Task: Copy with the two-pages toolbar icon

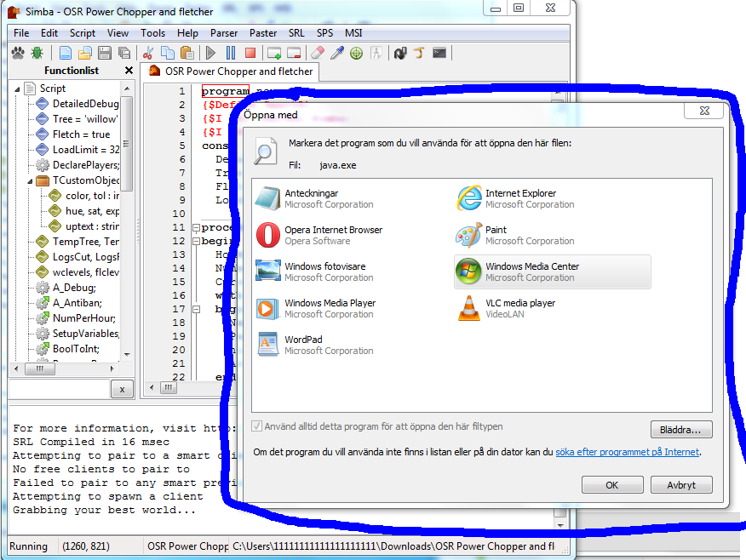Action: tap(168, 53)
